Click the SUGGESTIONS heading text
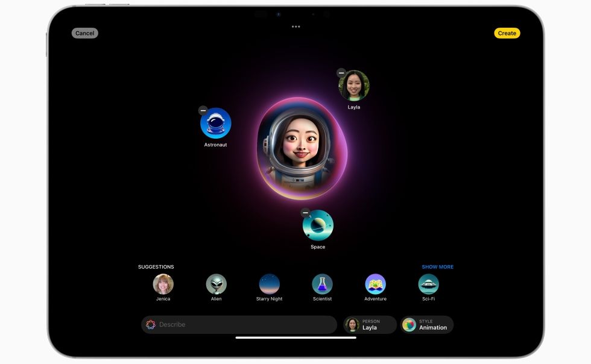The width and height of the screenshot is (591, 364). pos(156,267)
